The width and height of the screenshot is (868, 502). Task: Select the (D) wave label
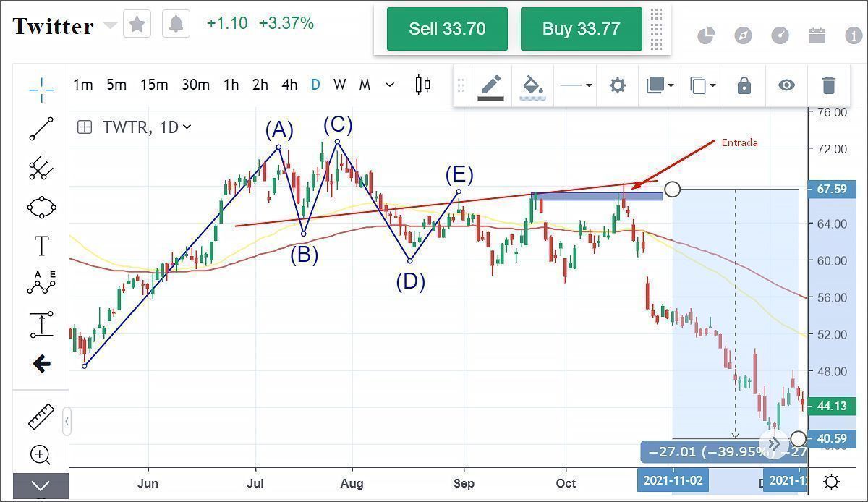(410, 282)
